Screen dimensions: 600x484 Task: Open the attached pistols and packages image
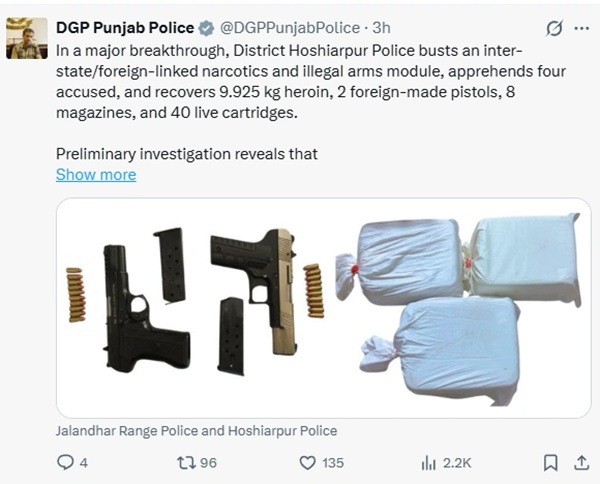click(x=324, y=308)
